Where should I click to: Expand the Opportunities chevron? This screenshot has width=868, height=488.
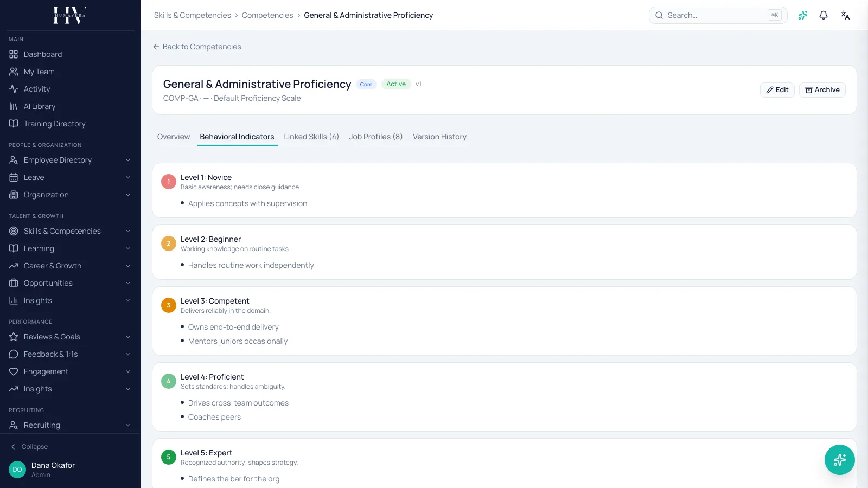[128, 283]
